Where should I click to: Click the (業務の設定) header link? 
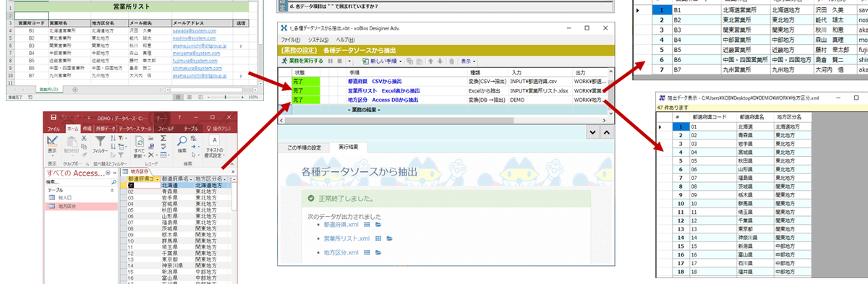[299, 51]
